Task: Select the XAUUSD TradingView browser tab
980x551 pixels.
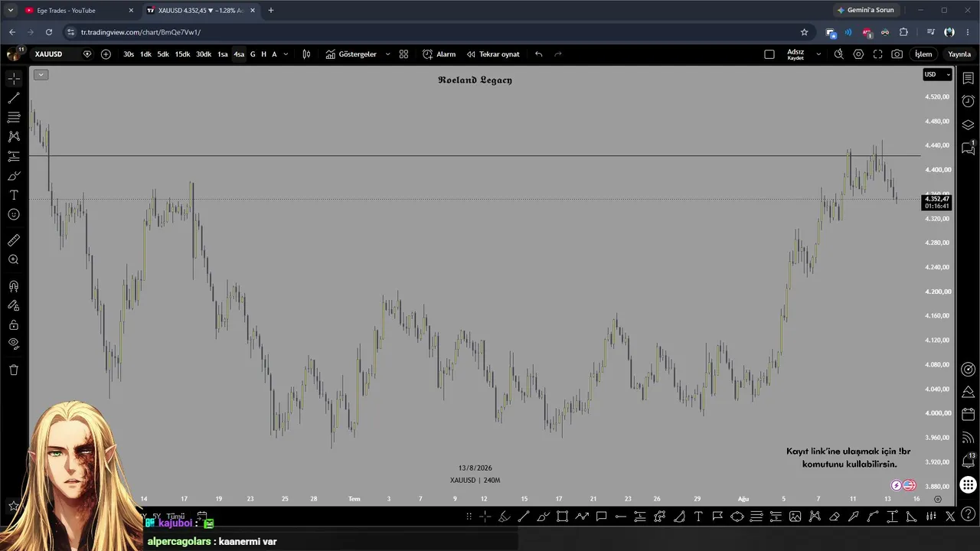Action: coord(201,11)
